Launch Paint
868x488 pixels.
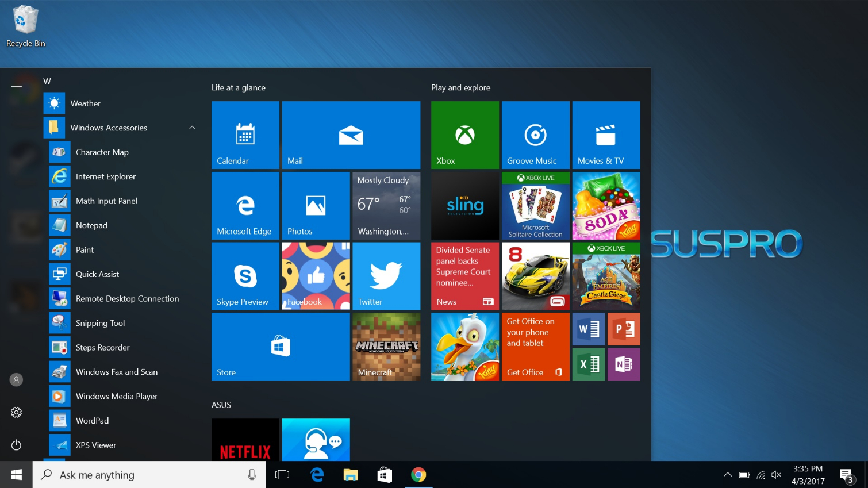122,250
